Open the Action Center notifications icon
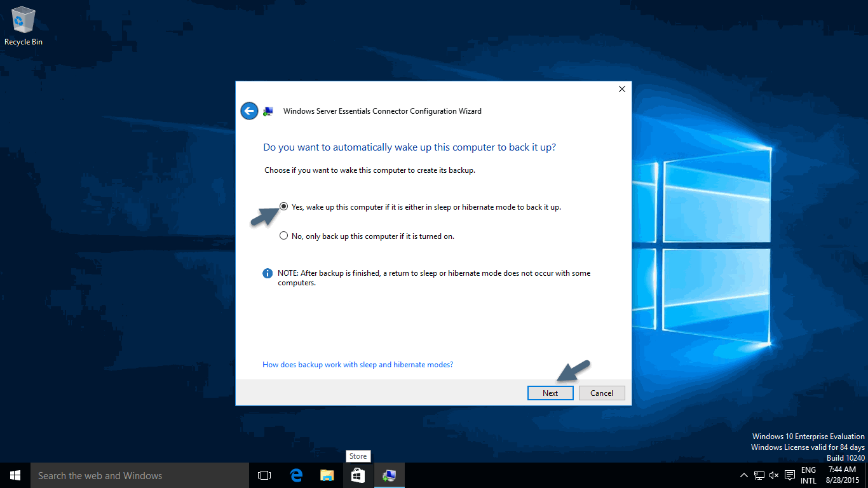 tap(790, 475)
